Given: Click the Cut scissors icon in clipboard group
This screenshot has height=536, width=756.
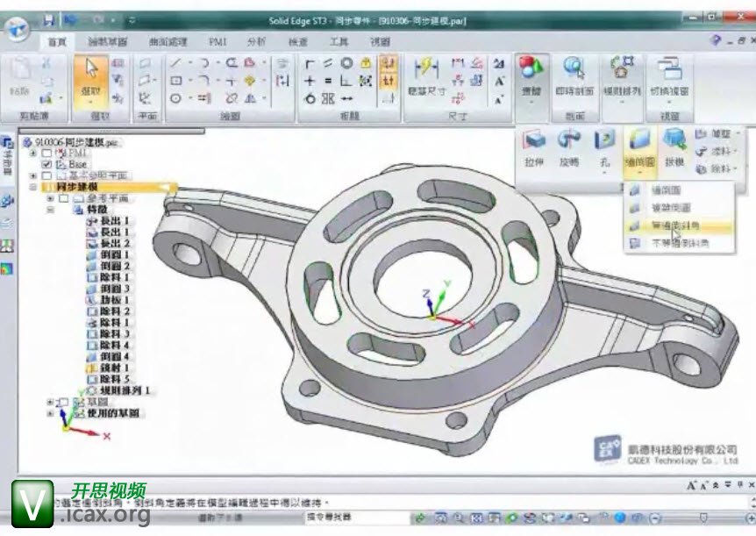Looking at the screenshot, I should (46, 63).
